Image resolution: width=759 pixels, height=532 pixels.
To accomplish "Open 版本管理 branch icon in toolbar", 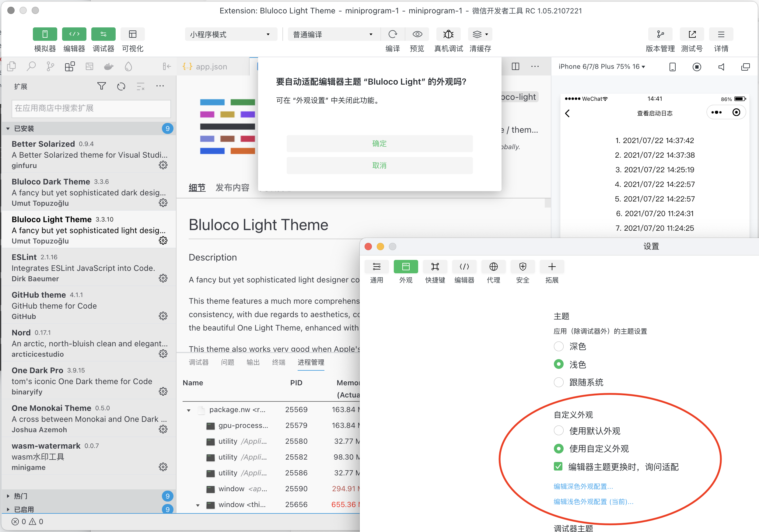I will point(660,34).
